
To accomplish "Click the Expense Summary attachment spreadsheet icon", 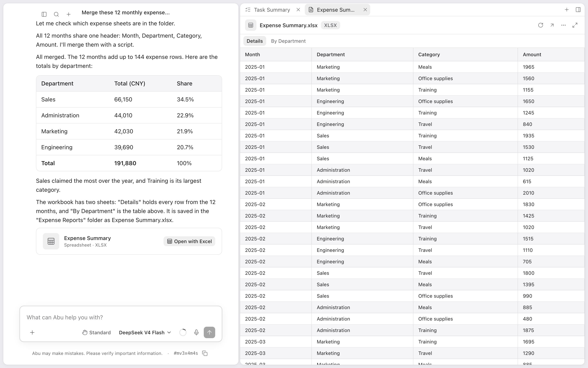I will [x=51, y=241].
